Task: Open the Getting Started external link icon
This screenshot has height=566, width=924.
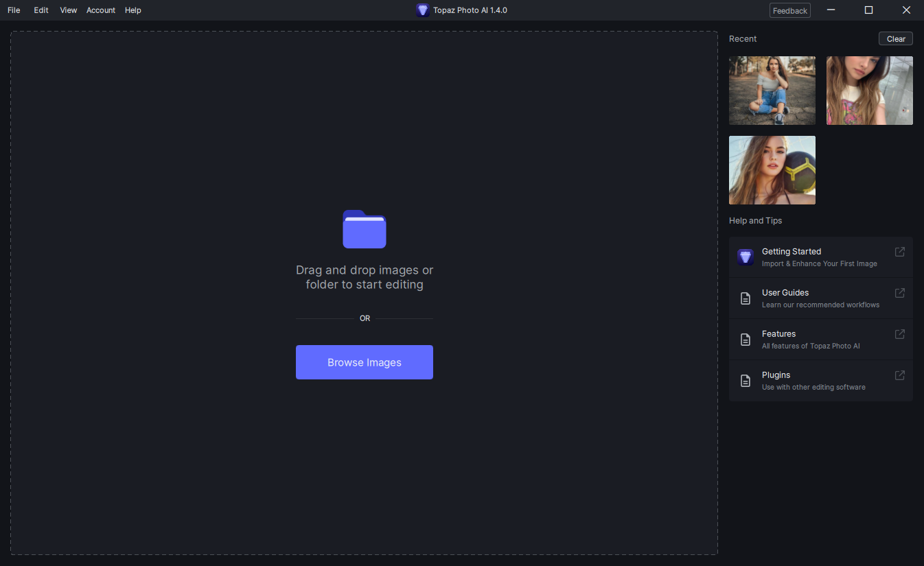Action: tap(900, 252)
